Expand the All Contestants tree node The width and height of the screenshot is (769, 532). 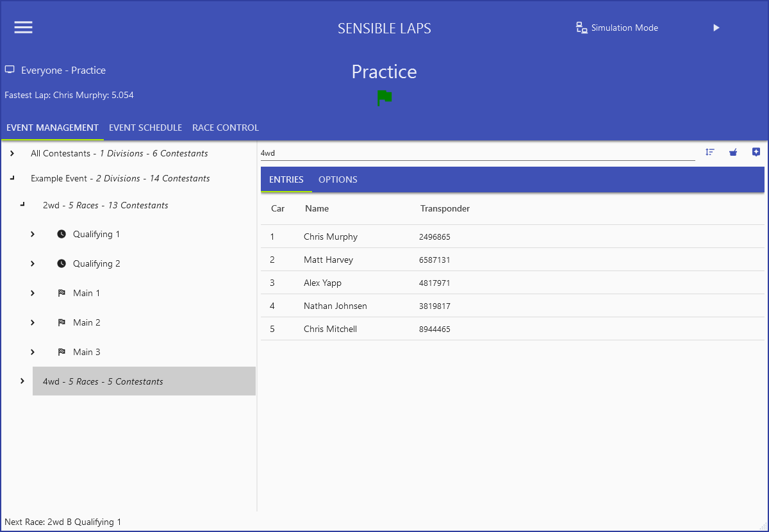coord(12,154)
